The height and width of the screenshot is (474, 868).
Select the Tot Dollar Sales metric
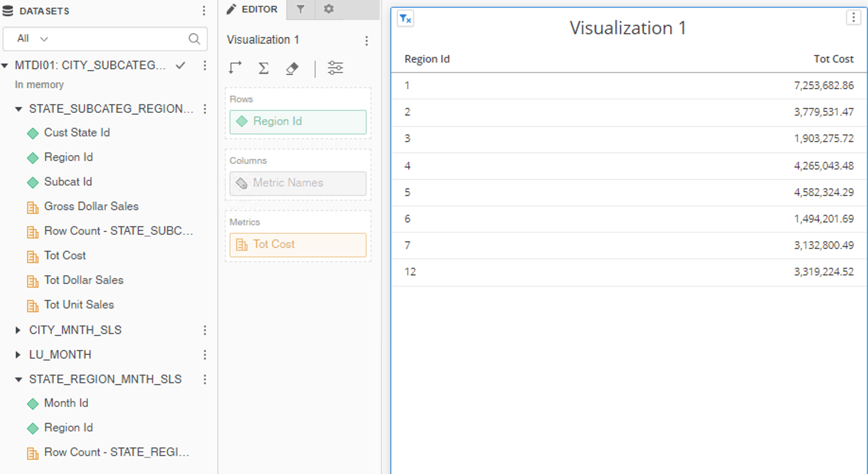pos(75,281)
